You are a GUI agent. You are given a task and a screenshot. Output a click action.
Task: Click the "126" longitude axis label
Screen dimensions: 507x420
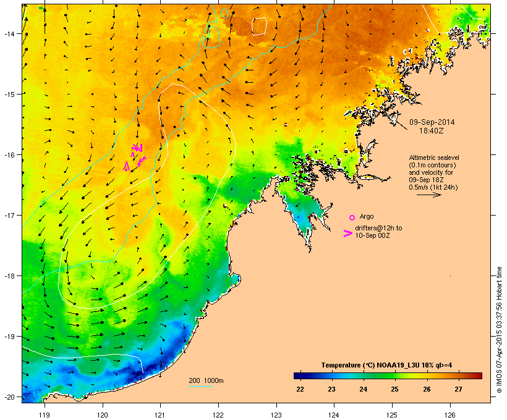tap(450, 415)
